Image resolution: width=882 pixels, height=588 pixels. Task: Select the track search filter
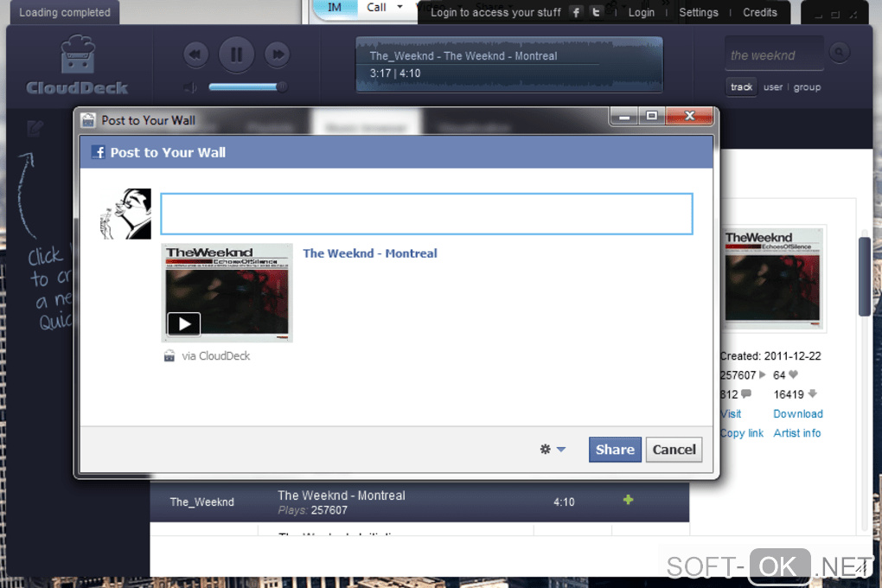click(741, 87)
